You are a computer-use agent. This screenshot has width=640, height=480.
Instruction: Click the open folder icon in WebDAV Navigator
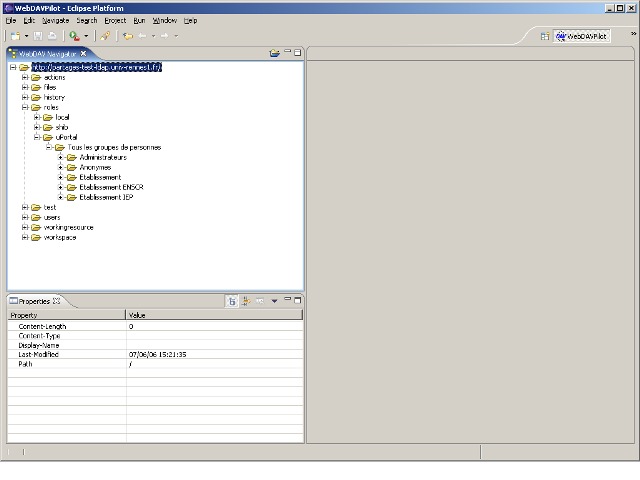[274, 52]
